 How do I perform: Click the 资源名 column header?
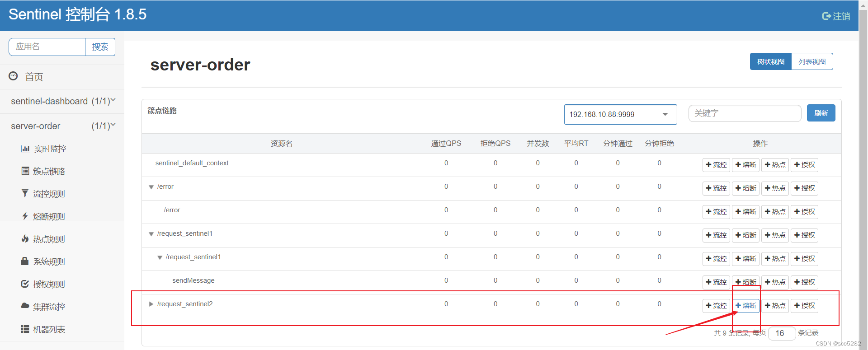[x=281, y=143]
